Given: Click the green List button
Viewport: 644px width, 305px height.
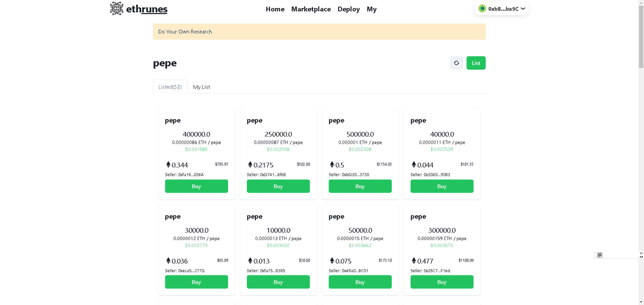Looking at the screenshot, I should click(x=476, y=63).
